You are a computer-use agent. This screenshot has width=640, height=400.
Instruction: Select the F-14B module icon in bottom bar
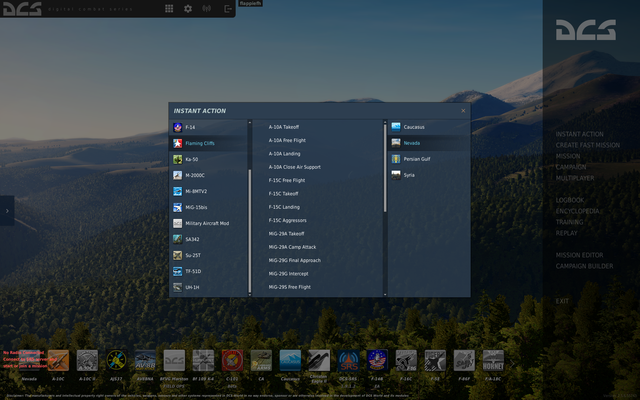pyautogui.click(x=377, y=360)
